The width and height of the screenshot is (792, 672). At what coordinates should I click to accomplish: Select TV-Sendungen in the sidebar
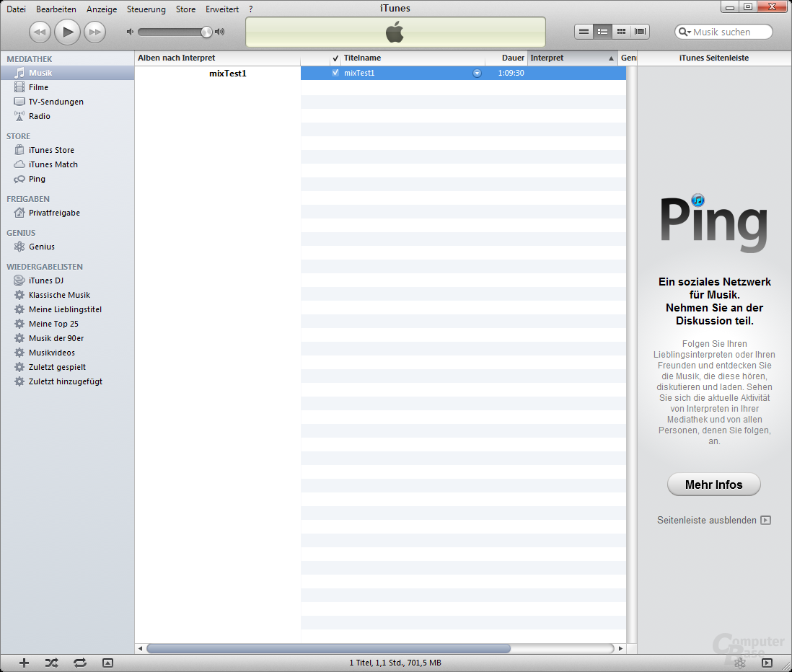pyautogui.click(x=67, y=102)
